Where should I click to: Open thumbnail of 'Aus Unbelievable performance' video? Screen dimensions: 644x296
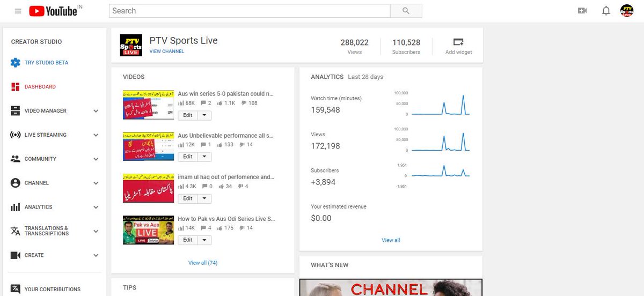(149, 146)
